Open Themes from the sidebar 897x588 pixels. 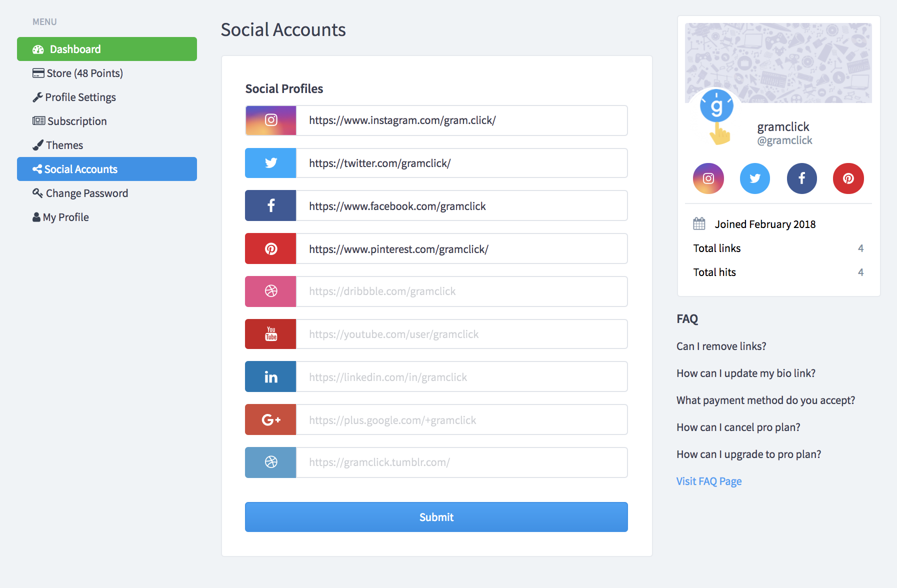107,145
